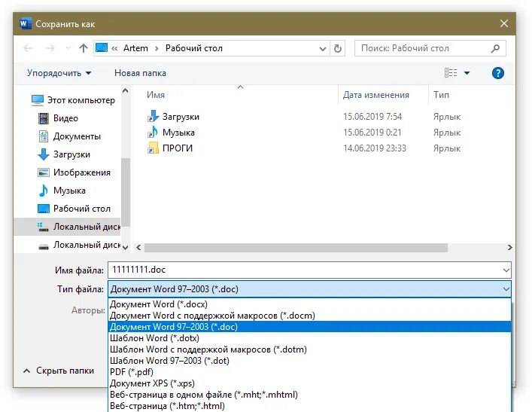
Task: Click the sidebar vertical scrollbar thumb
Action: (126, 192)
